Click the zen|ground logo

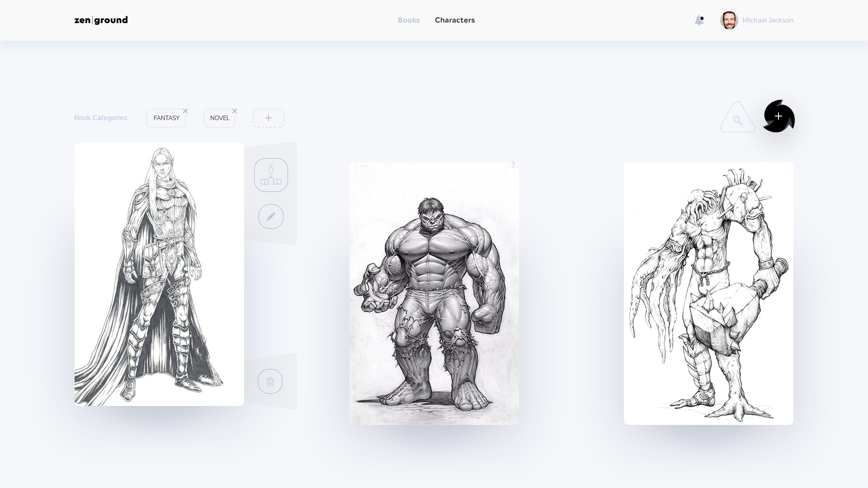(x=101, y=20)
